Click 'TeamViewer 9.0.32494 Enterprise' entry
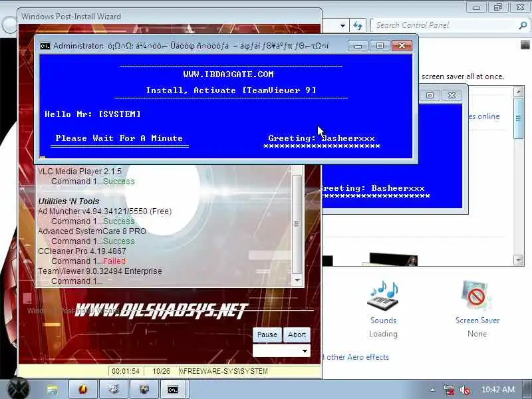This screenshot has width=532, height=399. [100, 271]
